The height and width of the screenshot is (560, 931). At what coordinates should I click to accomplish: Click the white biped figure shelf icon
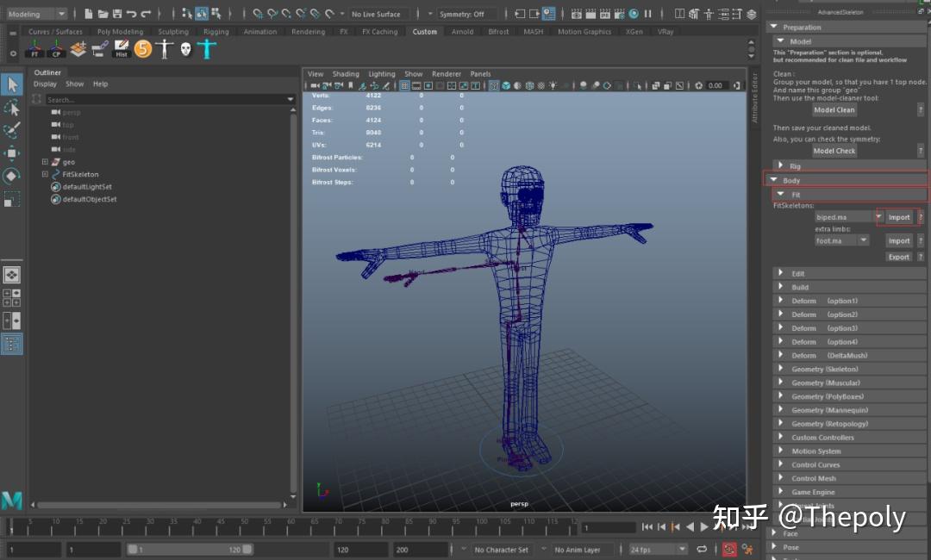point(165,50)
